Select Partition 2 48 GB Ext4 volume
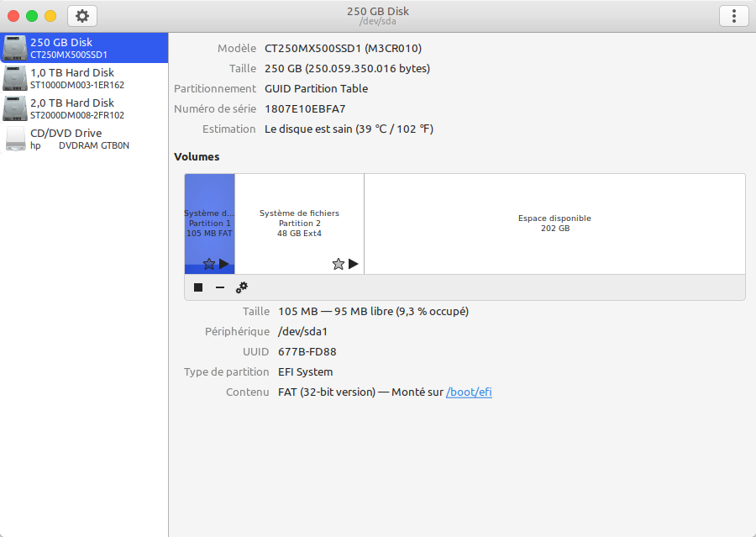 click(299, 224)
